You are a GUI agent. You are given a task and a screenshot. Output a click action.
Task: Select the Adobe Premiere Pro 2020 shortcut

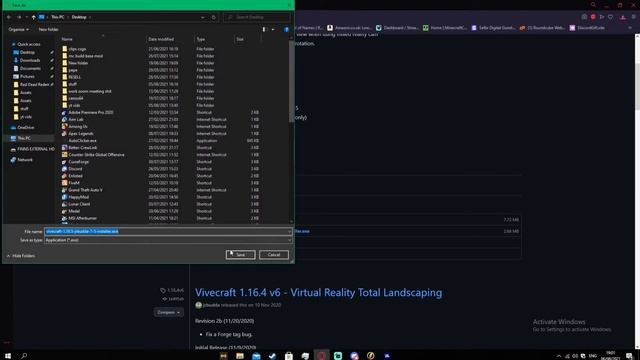coord(91,112)
